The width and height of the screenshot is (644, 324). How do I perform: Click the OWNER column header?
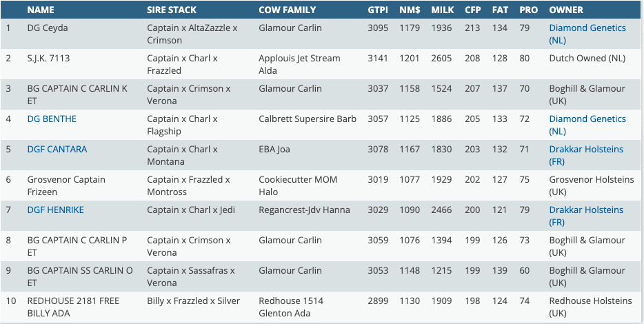pos(566,10)
